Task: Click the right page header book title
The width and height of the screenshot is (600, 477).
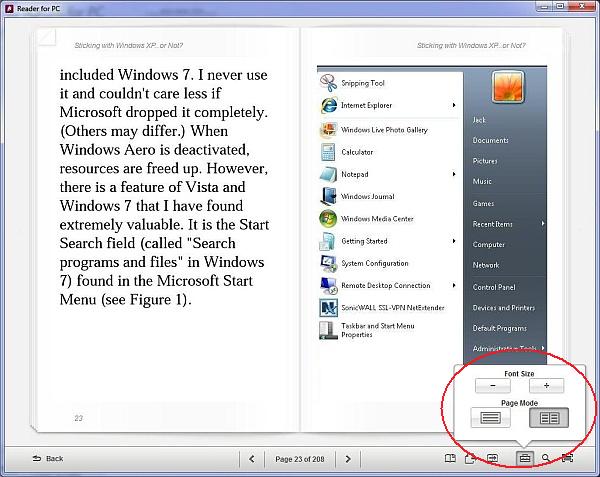Action: [x=471, y=46]
